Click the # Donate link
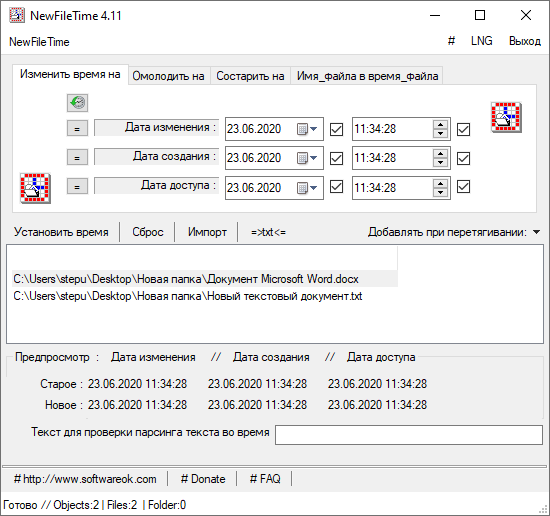Screen dimensions: 550x516 (x=203, y=479)
